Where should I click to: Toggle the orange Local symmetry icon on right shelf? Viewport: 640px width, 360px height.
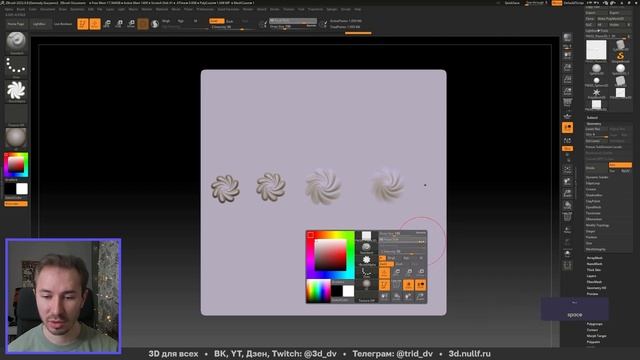pyautogui.click(x=567, y=128)
